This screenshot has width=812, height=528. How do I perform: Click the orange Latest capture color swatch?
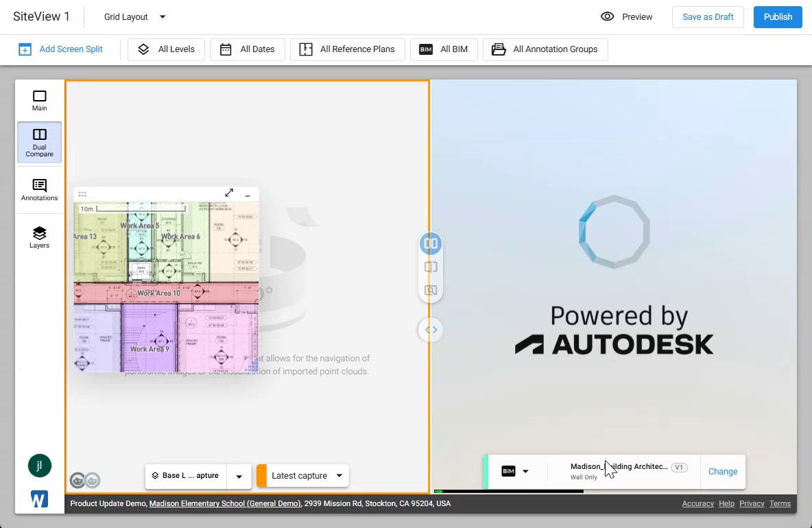[261, 476]
